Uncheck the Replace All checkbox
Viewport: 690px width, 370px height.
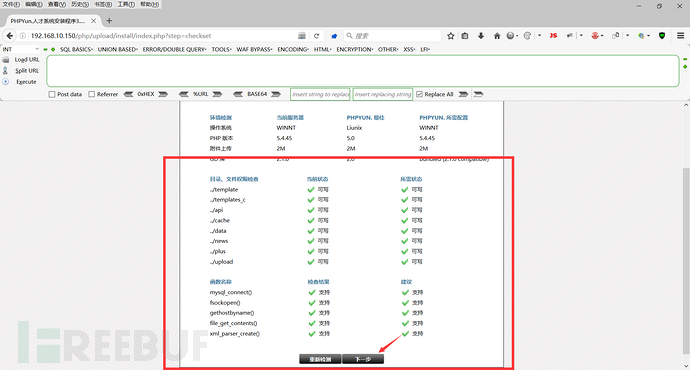coord(419,94)
